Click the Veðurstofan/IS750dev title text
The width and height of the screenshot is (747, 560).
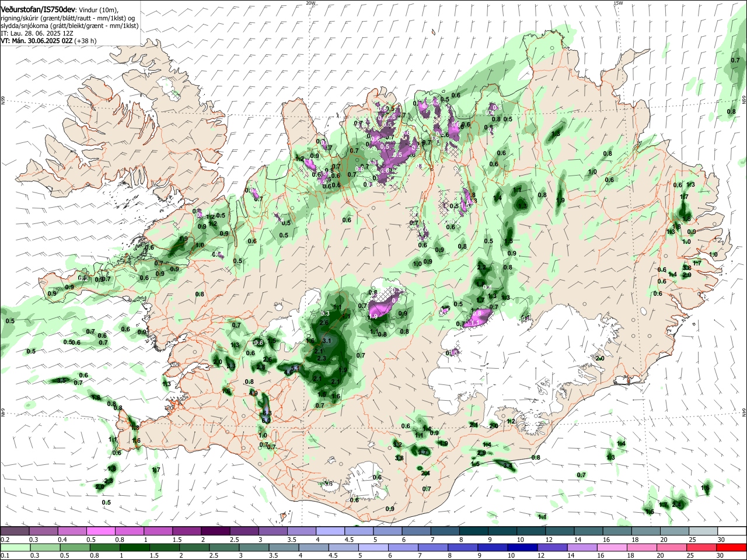click(39, 9)
